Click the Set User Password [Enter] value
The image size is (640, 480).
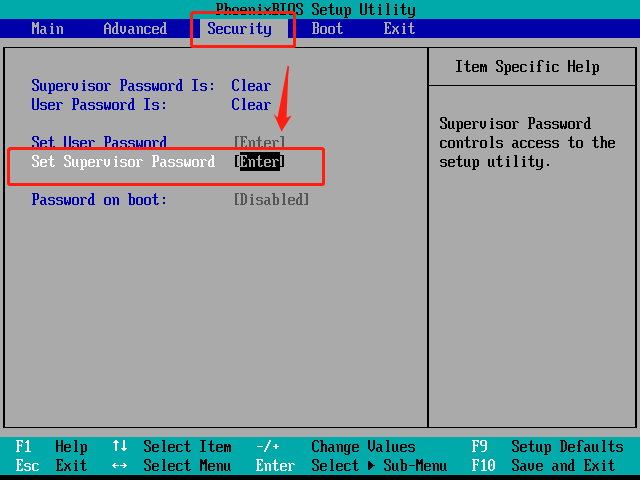pyautogui.click(x=259, y=142)
